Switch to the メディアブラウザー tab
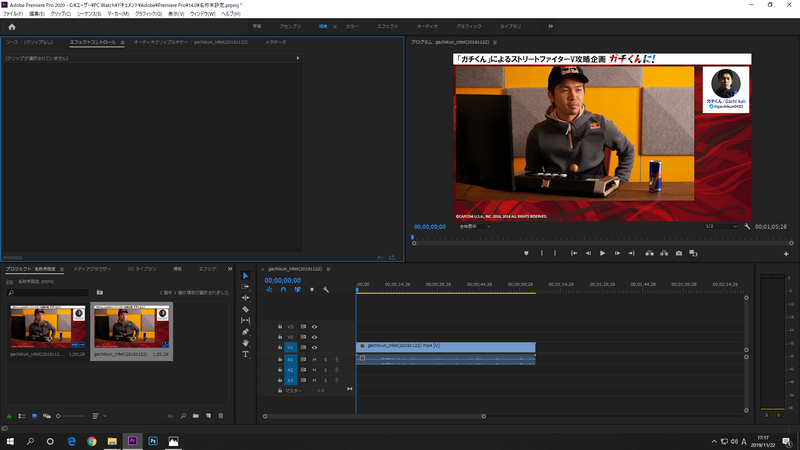The height and width of the screenshot is (450, 800). 92,269
